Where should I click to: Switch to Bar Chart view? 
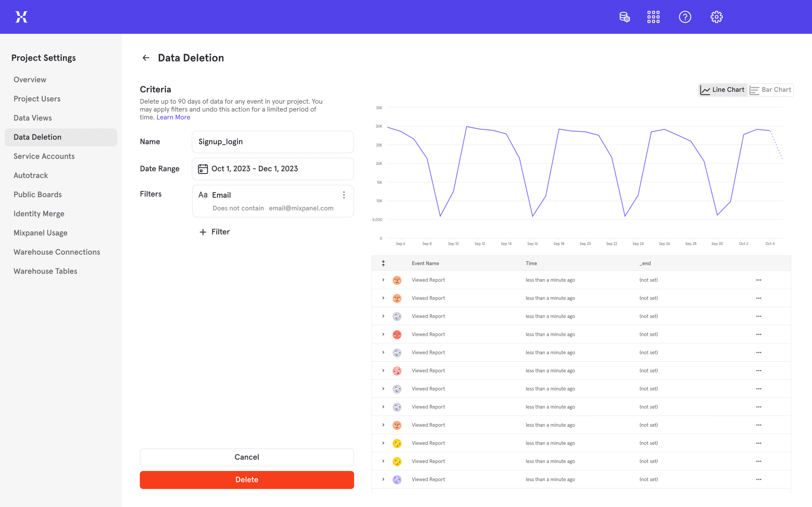(x=771, y=90)
